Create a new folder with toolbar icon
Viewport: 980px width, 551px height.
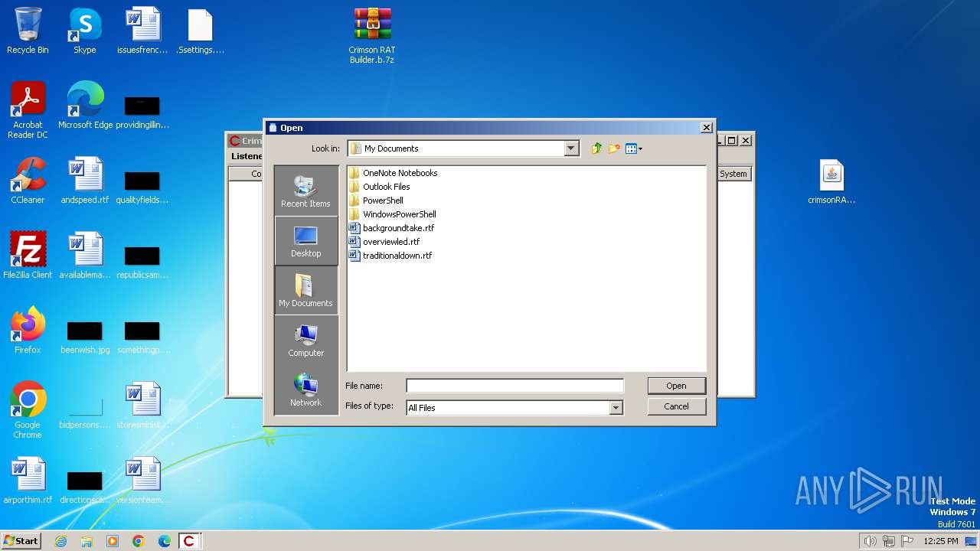point(614,148)
